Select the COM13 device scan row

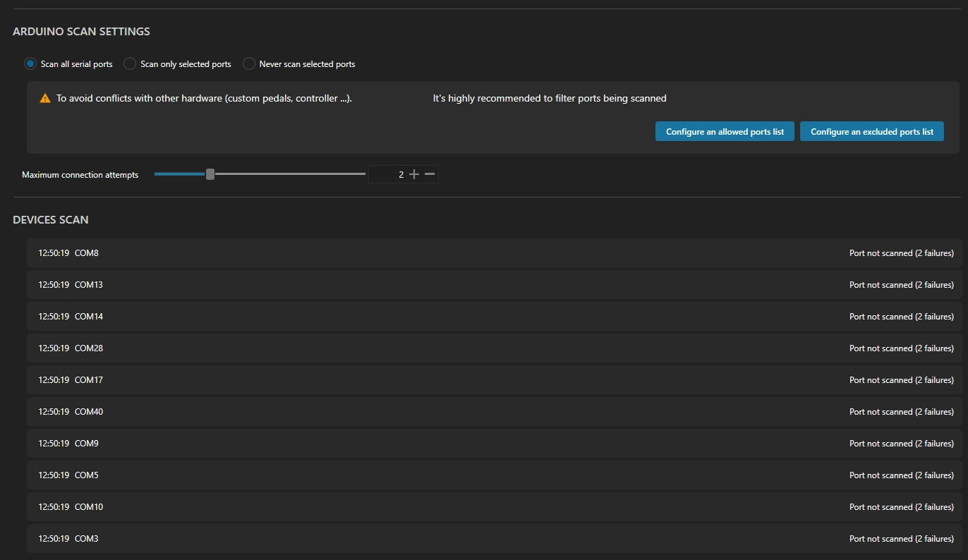tap(494, 285)
